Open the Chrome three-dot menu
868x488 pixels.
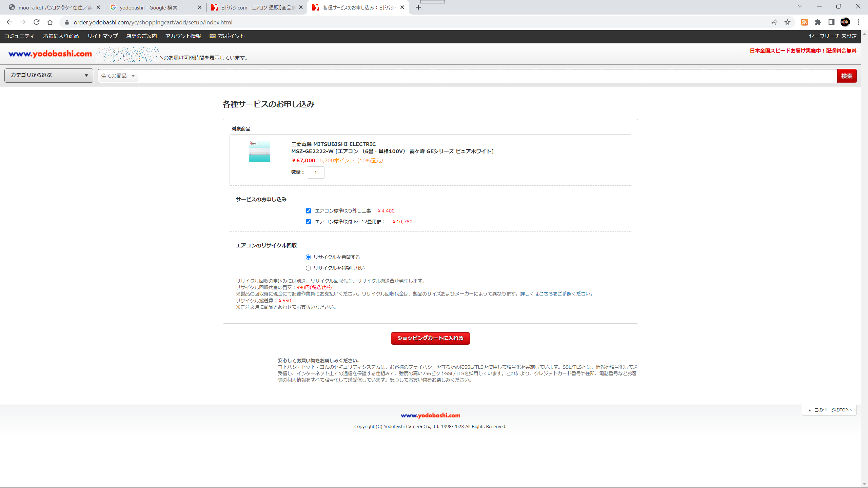coord(859,22)
